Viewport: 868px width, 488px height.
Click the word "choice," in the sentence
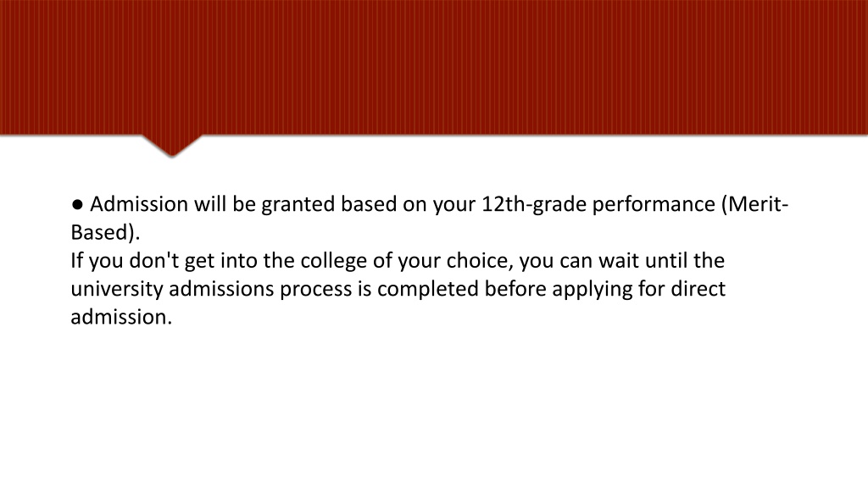tap(480, 261)
